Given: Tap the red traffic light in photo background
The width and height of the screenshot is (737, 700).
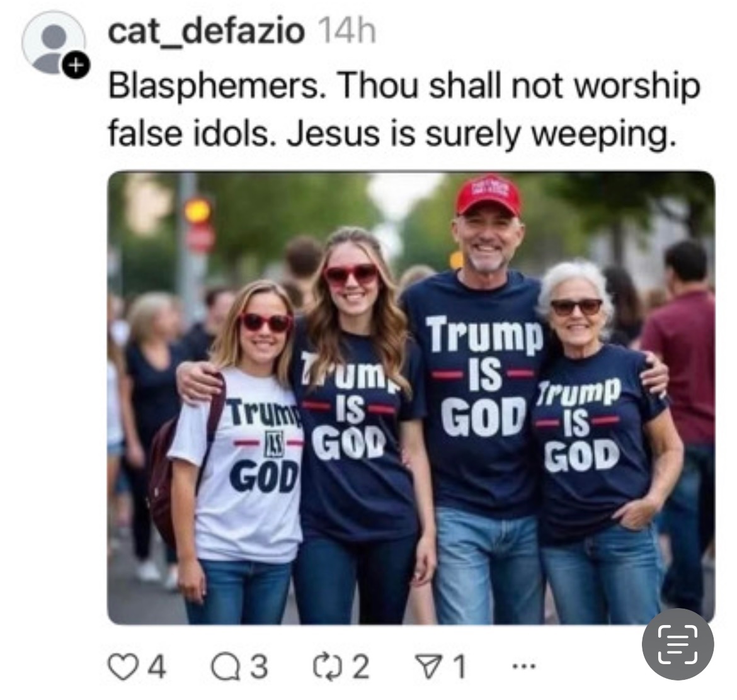Looking at the screenshot, I should click(x=198, y=210).
